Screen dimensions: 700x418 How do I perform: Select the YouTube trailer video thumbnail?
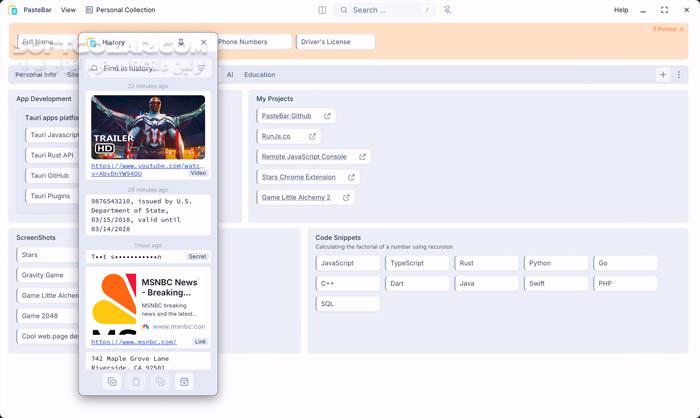click(x=148, y=126)
